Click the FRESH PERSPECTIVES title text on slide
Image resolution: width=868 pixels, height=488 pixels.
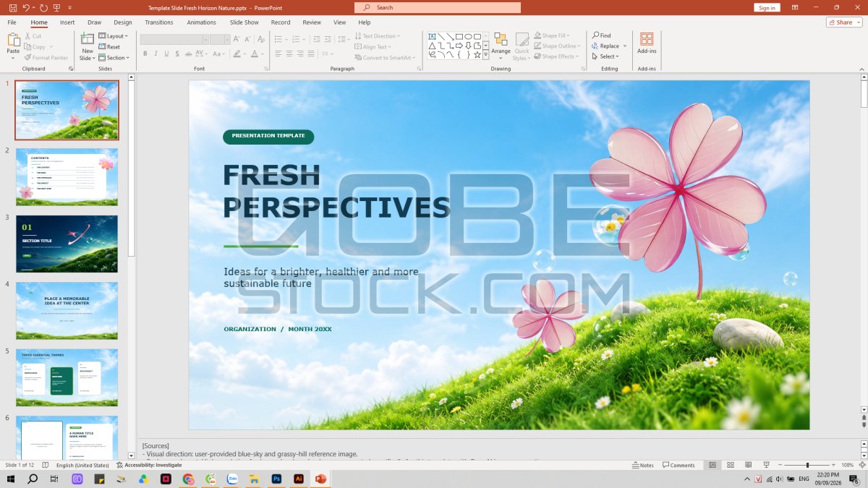point(336,192)
